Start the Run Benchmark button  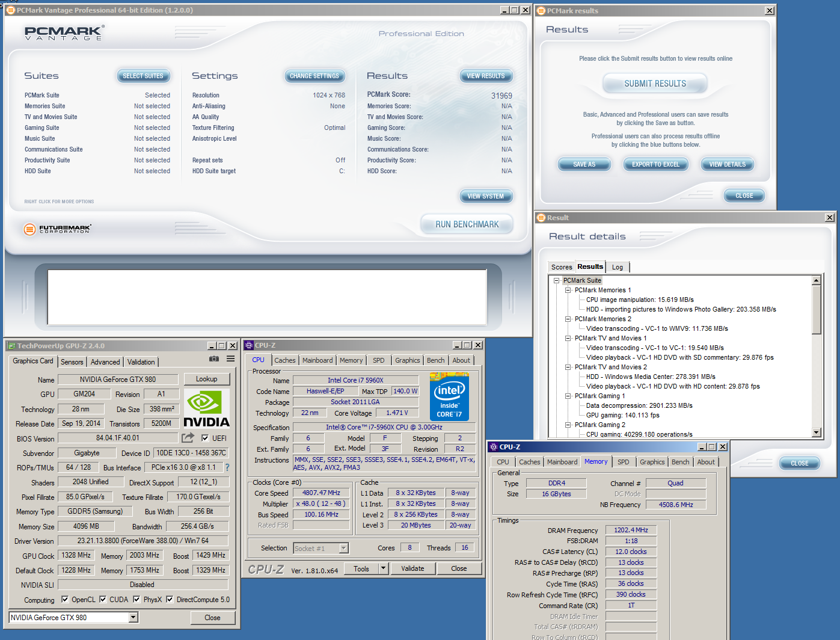467,224
